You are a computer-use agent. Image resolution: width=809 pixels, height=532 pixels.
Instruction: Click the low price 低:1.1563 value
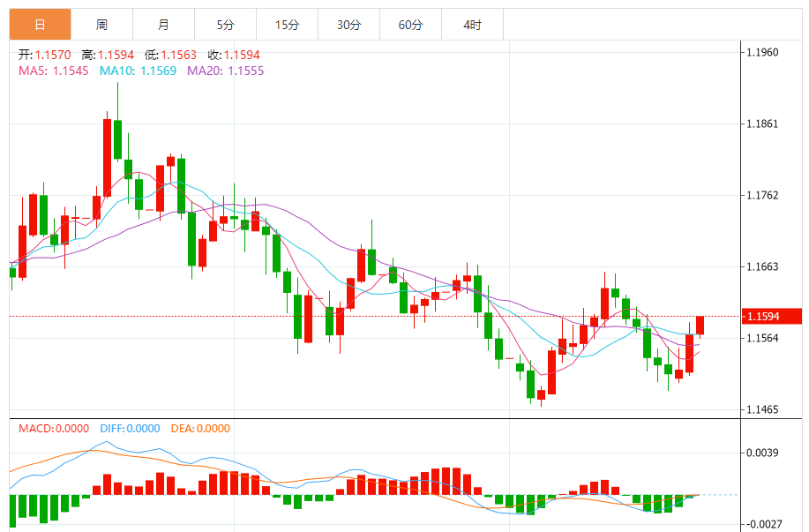point(171,55)
